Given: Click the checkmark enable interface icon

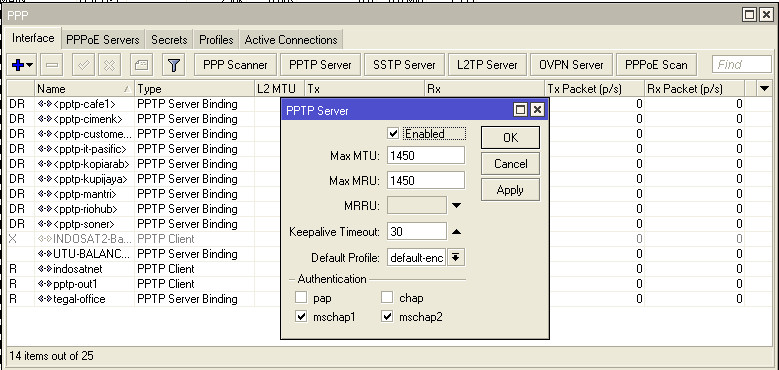Looking at the screenshot, I should (x=83, y=65).
